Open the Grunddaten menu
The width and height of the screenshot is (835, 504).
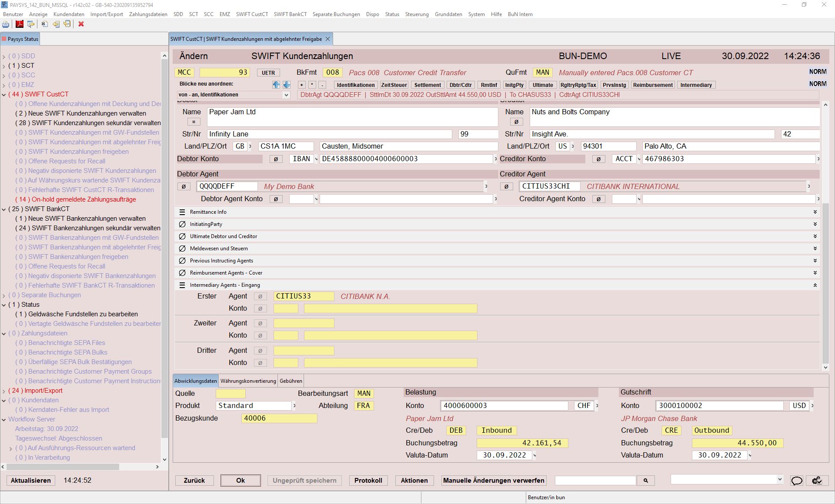[448, 14]
